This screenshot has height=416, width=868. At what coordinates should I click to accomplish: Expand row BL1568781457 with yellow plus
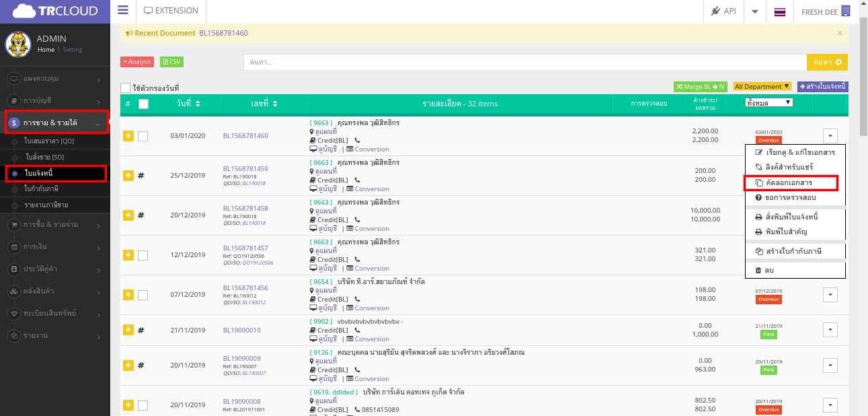[x=128, y=255]
